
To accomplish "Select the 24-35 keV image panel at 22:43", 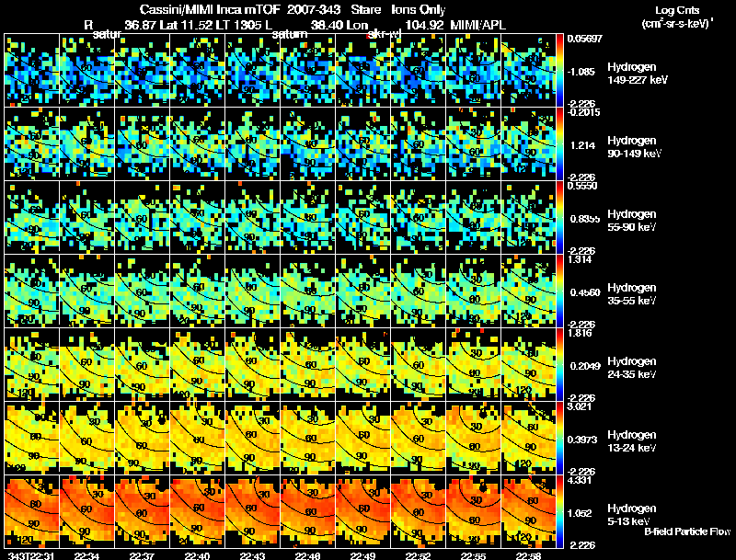I will coord(252,364).
